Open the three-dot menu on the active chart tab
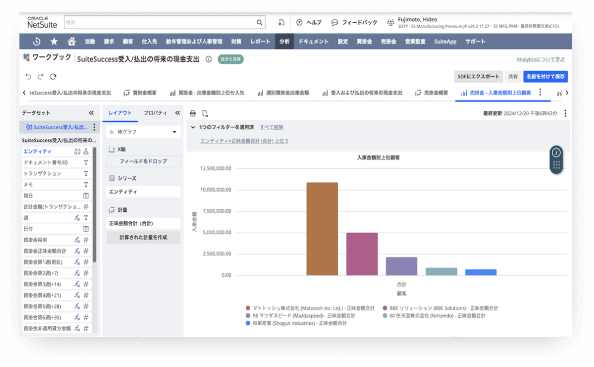Image resolution: width=594 pixels, height=367 pixels. 540,92
